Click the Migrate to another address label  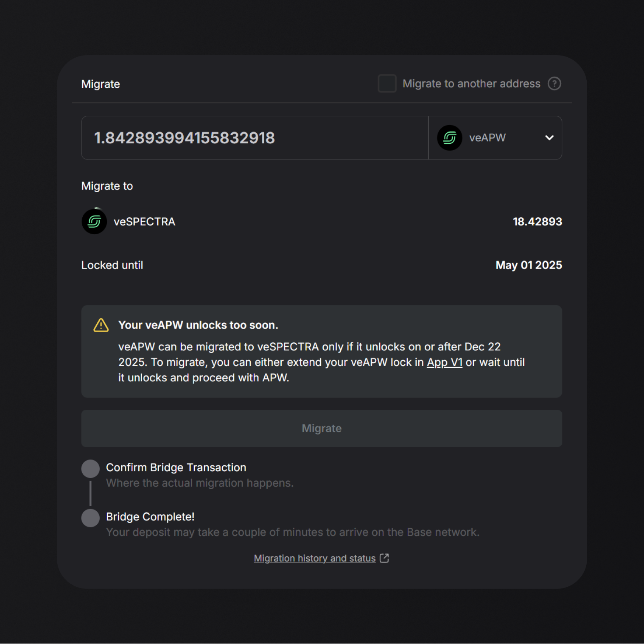pos(471,84)
